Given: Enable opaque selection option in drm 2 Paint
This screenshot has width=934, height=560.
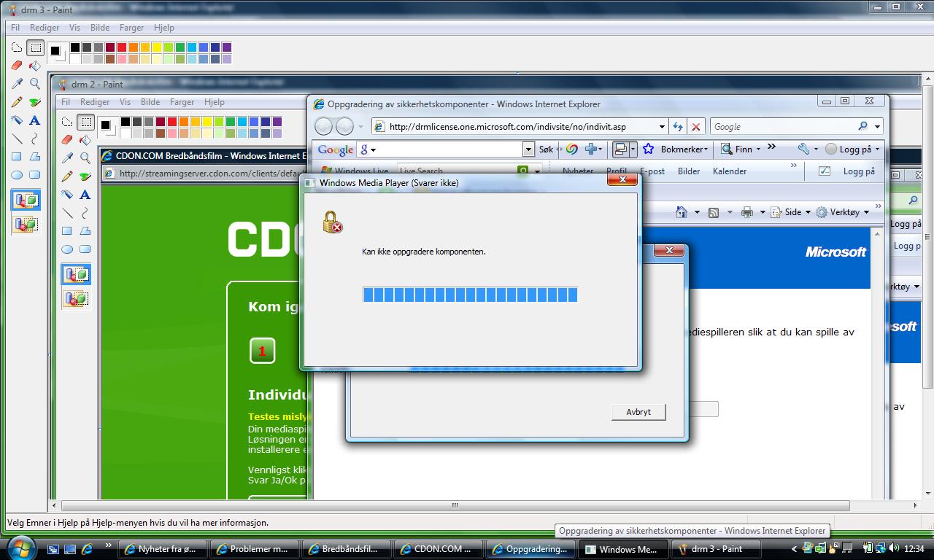Looking at the screenshot, I should pos(76,274).
